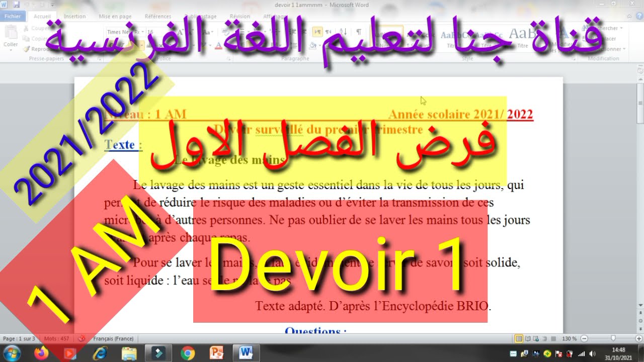Click the previous page double-arrow button

(x=640, y=312)
